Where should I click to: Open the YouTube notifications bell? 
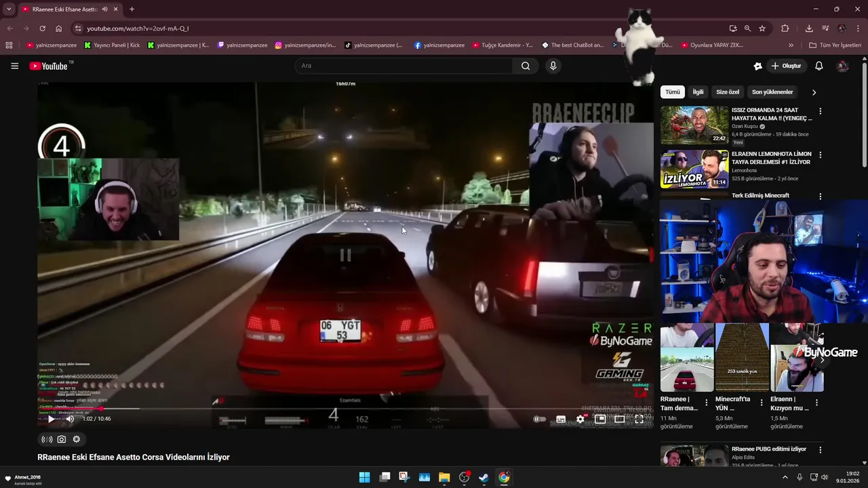click(x=818, y=66)
